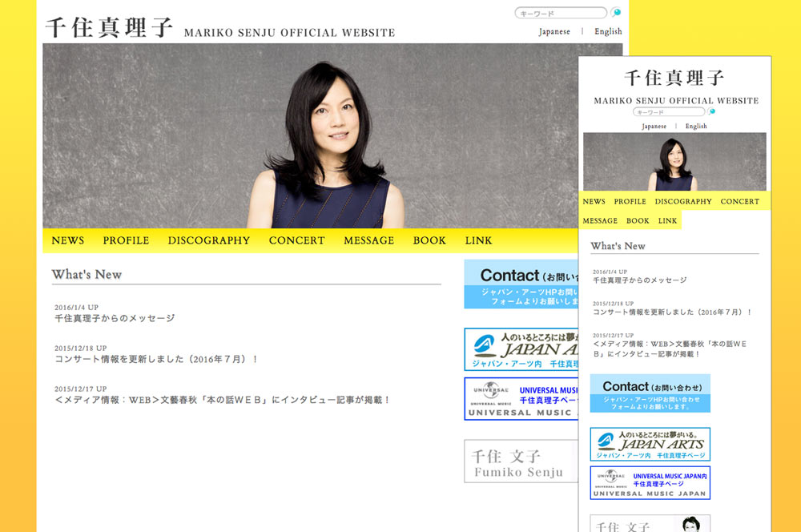Open PROFILE in the wide desktop nav bar
The height and width of the screenshot is (532, 801).
coord(126,240)
